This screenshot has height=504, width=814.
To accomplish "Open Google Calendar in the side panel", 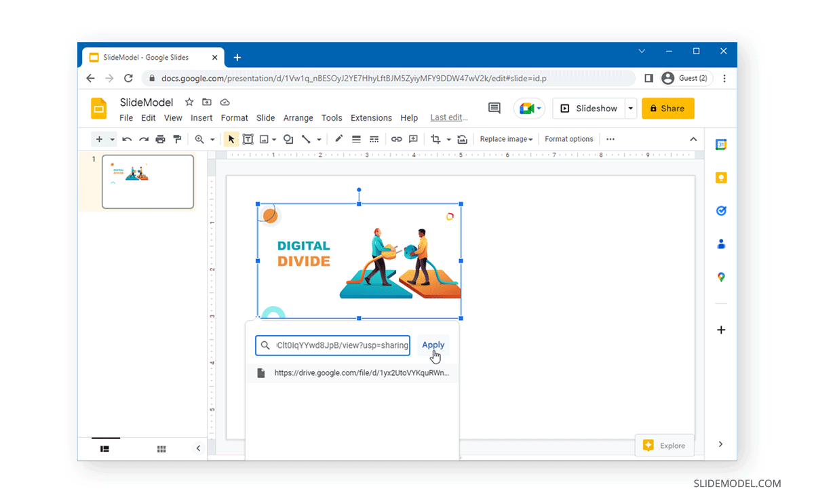I will click(x=720, y=144).
